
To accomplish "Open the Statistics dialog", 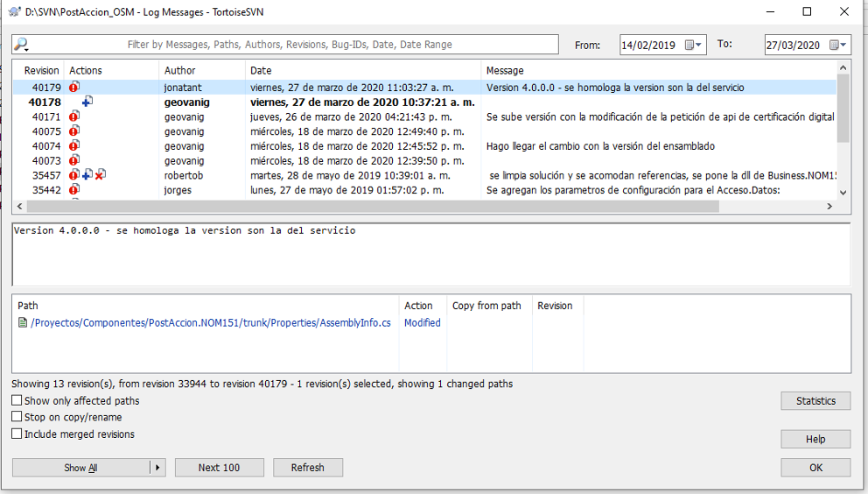I will click(x=815, y=401).
